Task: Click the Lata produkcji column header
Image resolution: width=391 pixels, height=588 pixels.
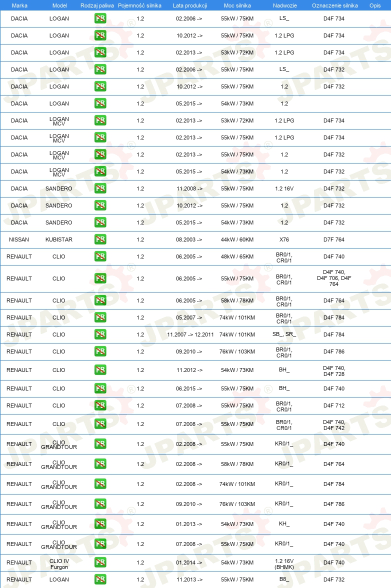Action: [x=189, y=5]
